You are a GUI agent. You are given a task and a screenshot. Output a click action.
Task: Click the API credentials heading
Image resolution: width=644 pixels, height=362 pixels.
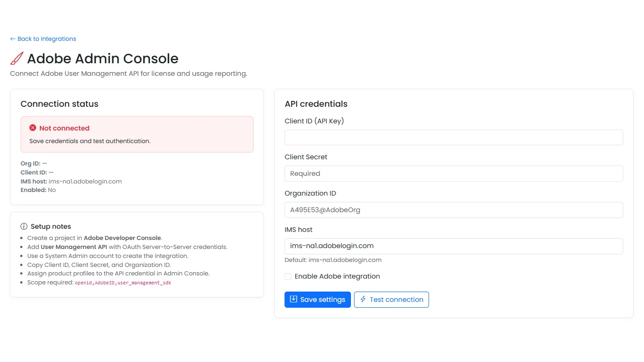click(x=316, y=104)
